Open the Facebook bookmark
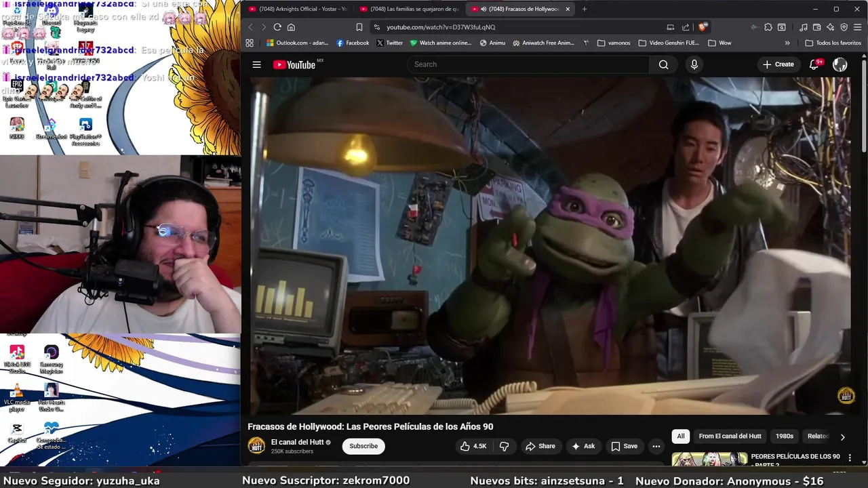The image size is (868, 488). point(353,43)
